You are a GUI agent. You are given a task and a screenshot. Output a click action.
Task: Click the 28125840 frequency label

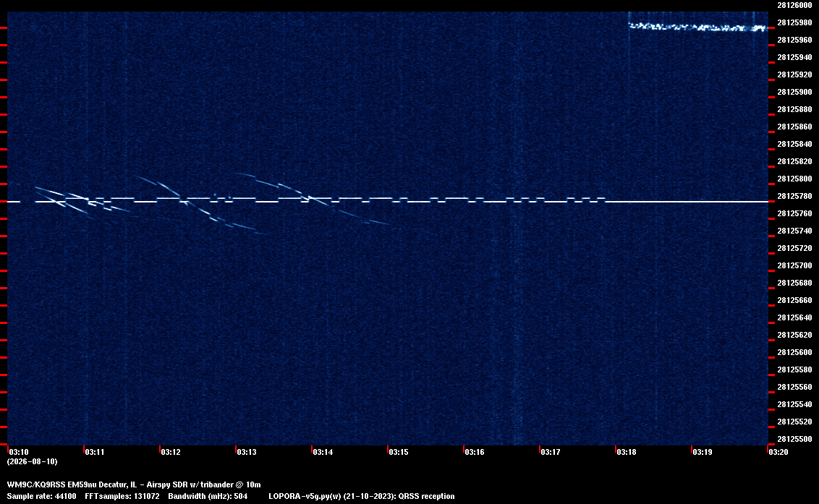[x=794, y=144]
